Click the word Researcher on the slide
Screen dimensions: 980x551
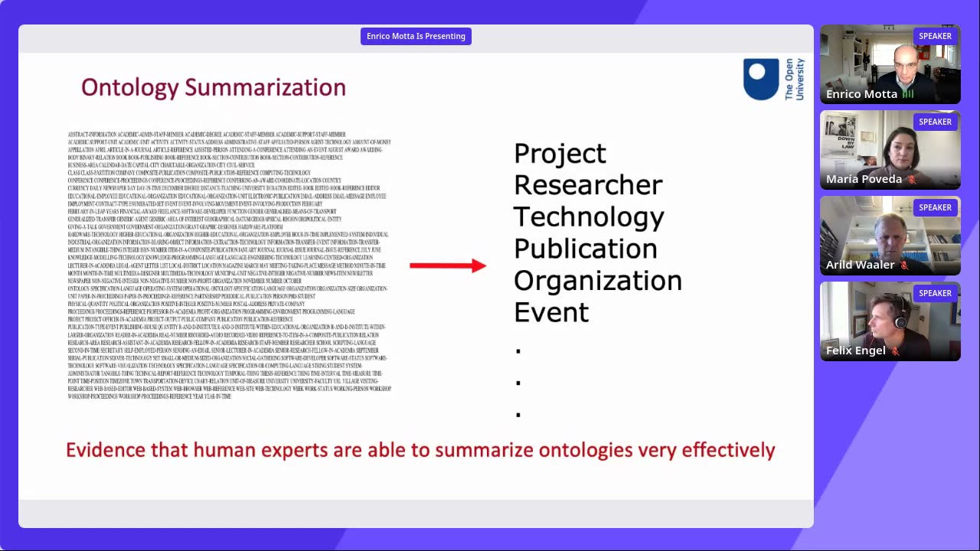pyautogui.click(x=588, y=185)
